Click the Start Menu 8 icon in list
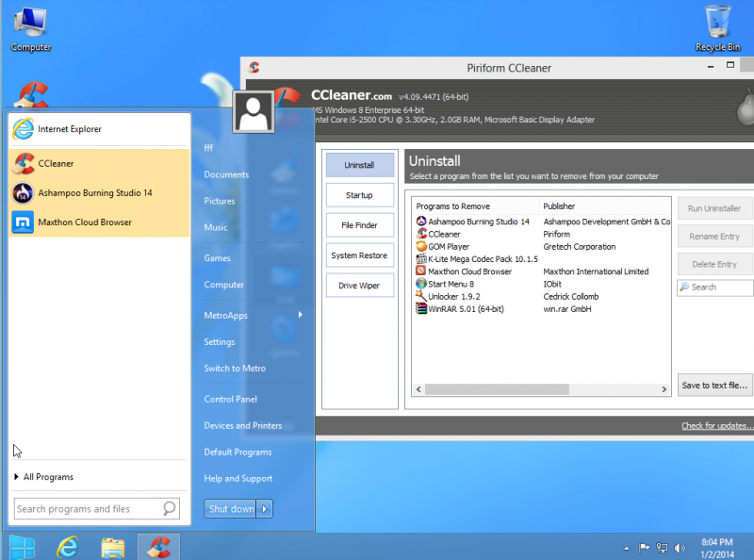This screenshot has width=754, height=560. [421, 284]
